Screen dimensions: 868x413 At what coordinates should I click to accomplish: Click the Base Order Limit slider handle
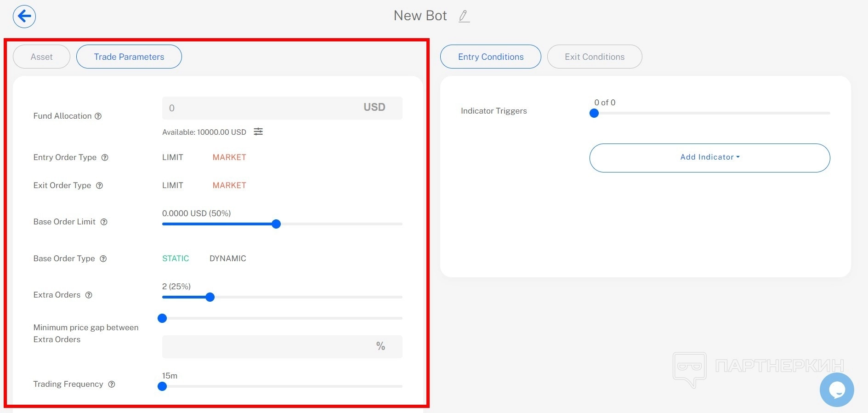click(x=276, y=224)
